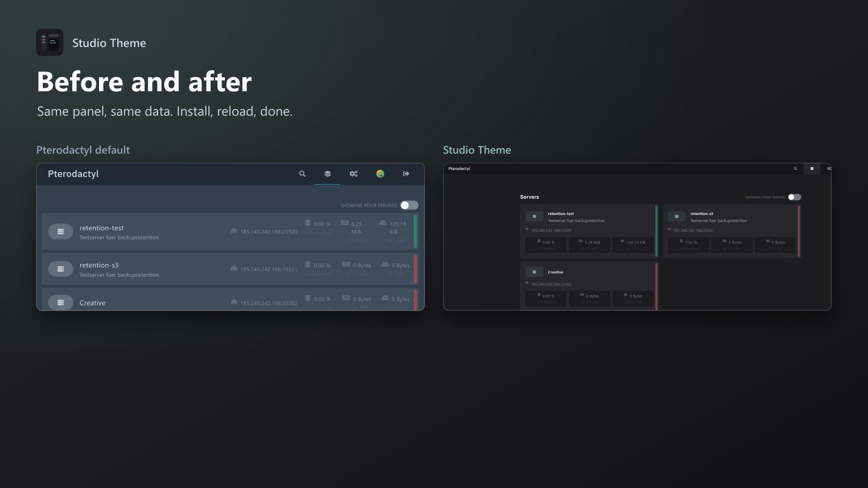Click the Pterodactyl title in default panel

(73, 174)
